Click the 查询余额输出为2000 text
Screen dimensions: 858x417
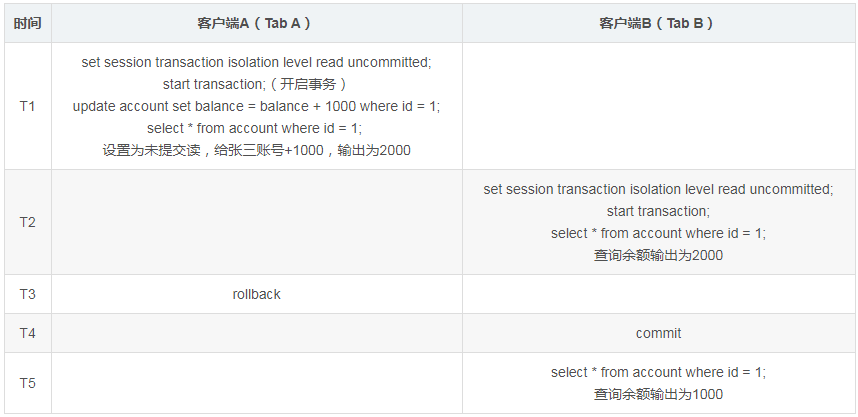coord(657,255)
